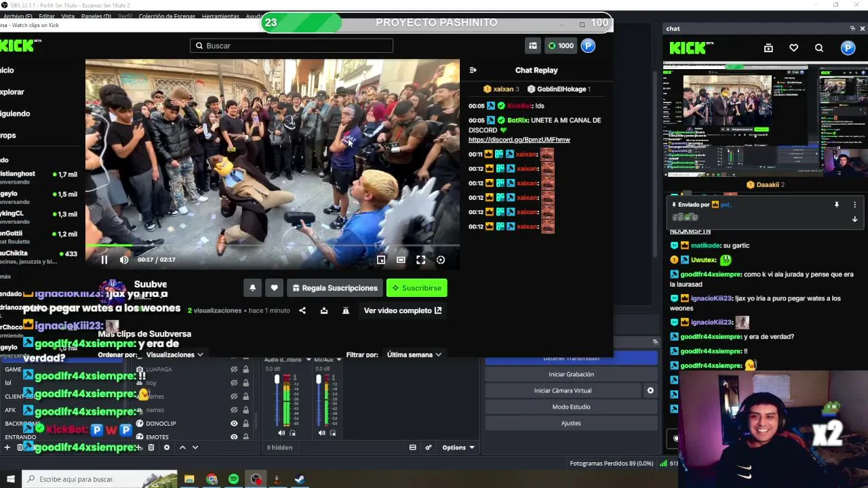
Task: Adjust the Mic/Aux volume fader
Action: tap(319, 380)
